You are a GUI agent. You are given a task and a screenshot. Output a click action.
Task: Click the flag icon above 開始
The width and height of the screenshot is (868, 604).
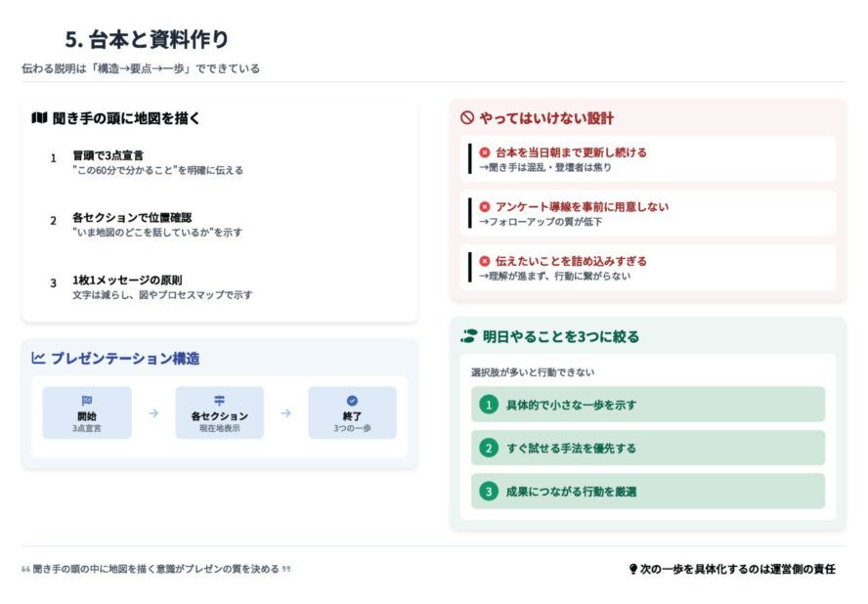tap(86, 401)
